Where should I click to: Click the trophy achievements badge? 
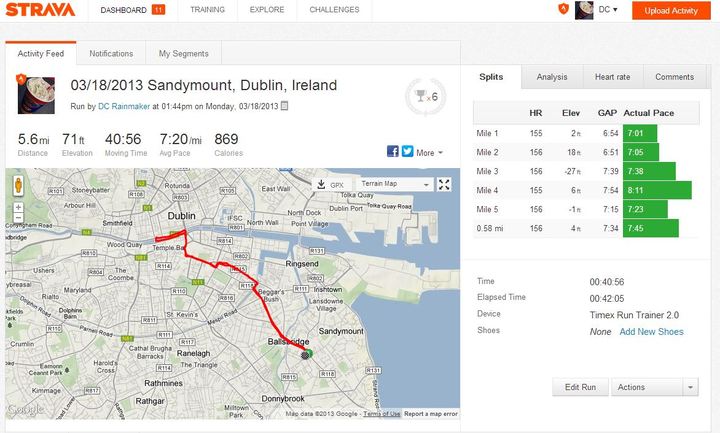click(426, 96)
